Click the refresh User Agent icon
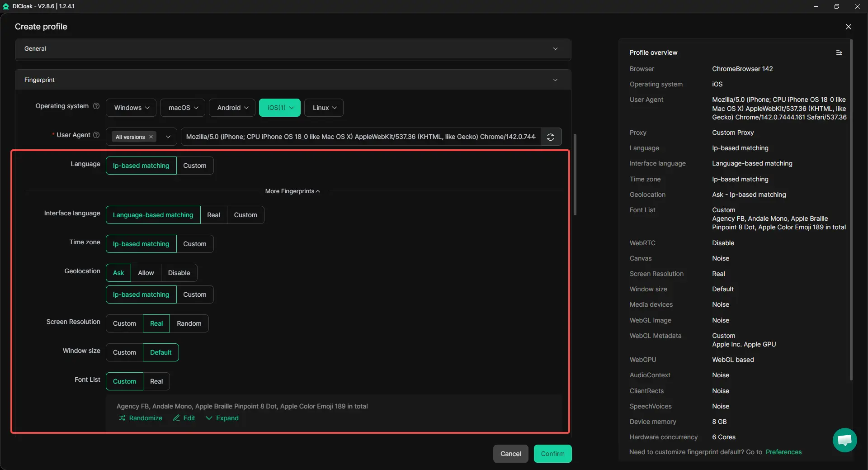Image resolution: width=868 pixels, height=470 pixels. 551,137
